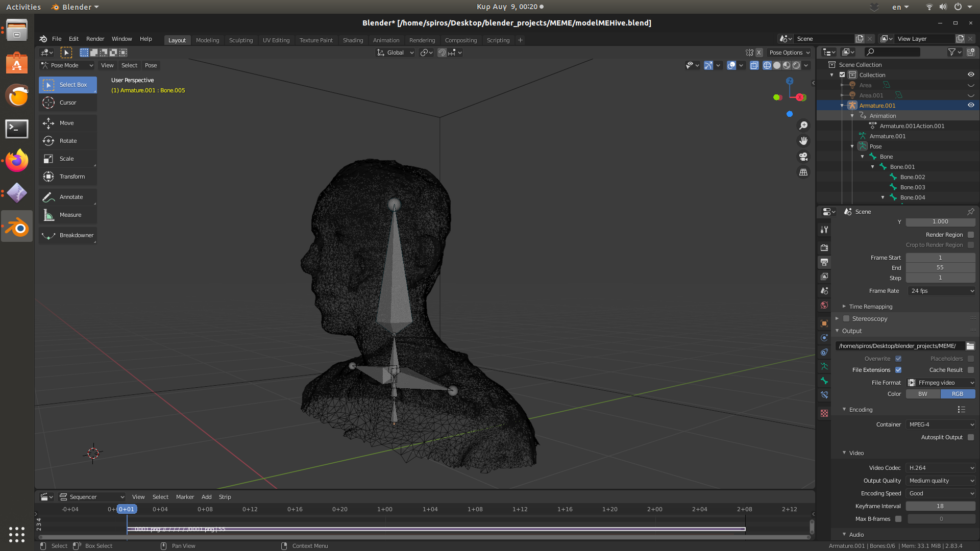The height and width of the screenshot is (551, 980).
Task: Toggle show overlays button
Action: pyautogui.click(x=731, y=65)
